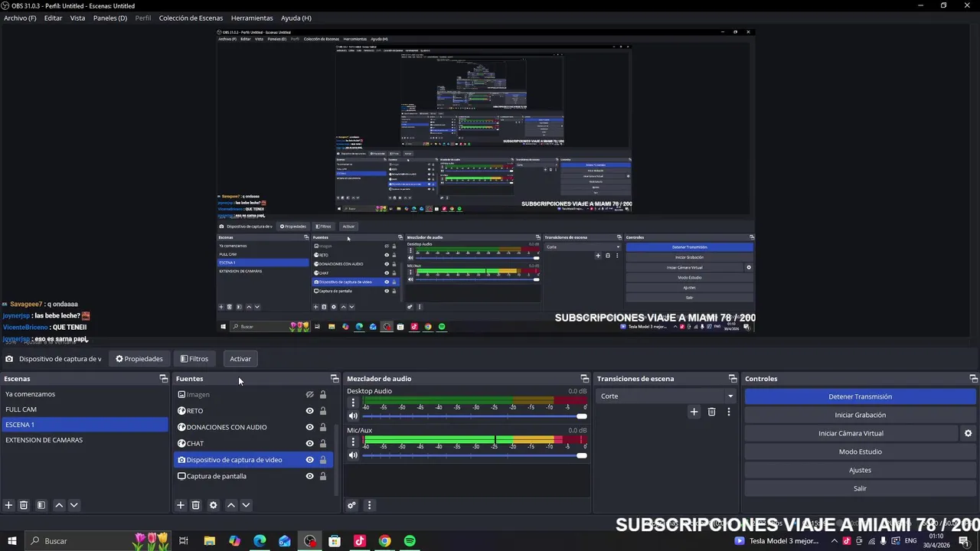Open Ayuda menu
Viewport: 980px width, 551px height.
[296, 18]
